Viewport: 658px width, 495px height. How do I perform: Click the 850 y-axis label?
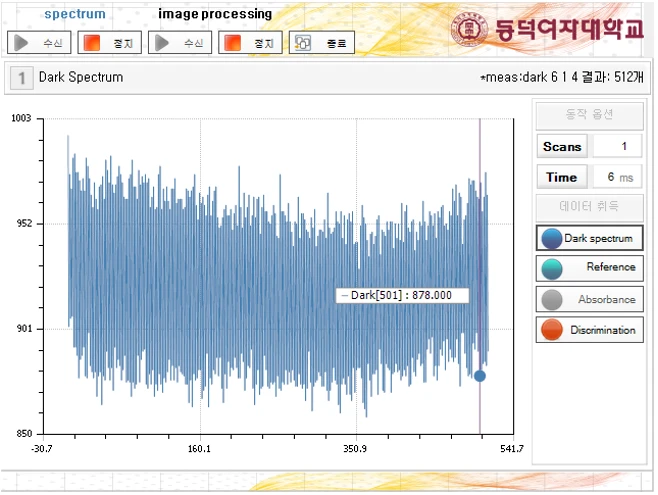click(24, 434)
